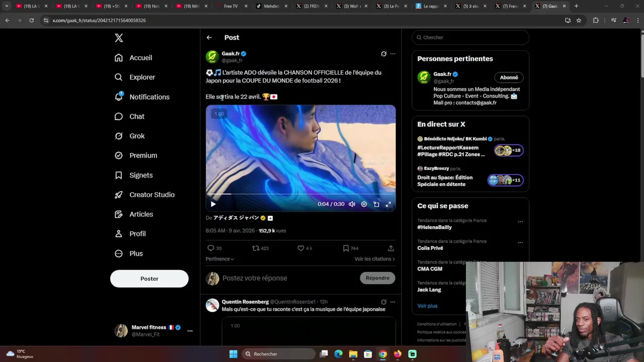Click Grok icon on Quentin Rosenberg reply
Image resolution: width=644 pixels, height=362 pixels.
(383, 302)
